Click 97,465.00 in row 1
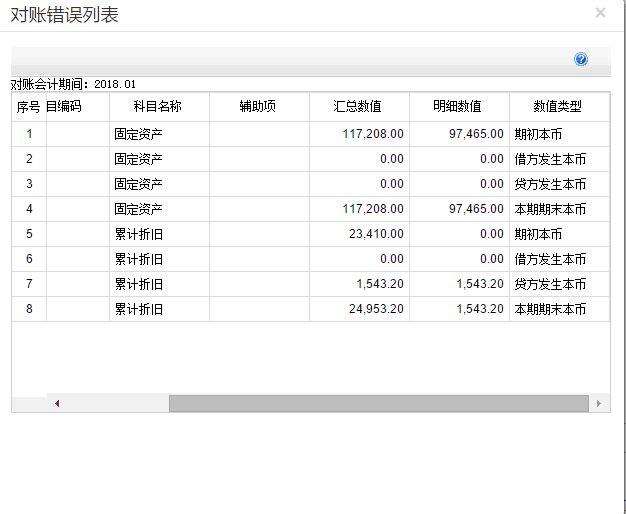Viewport: 626px width, 514px height. click(476, 134)
